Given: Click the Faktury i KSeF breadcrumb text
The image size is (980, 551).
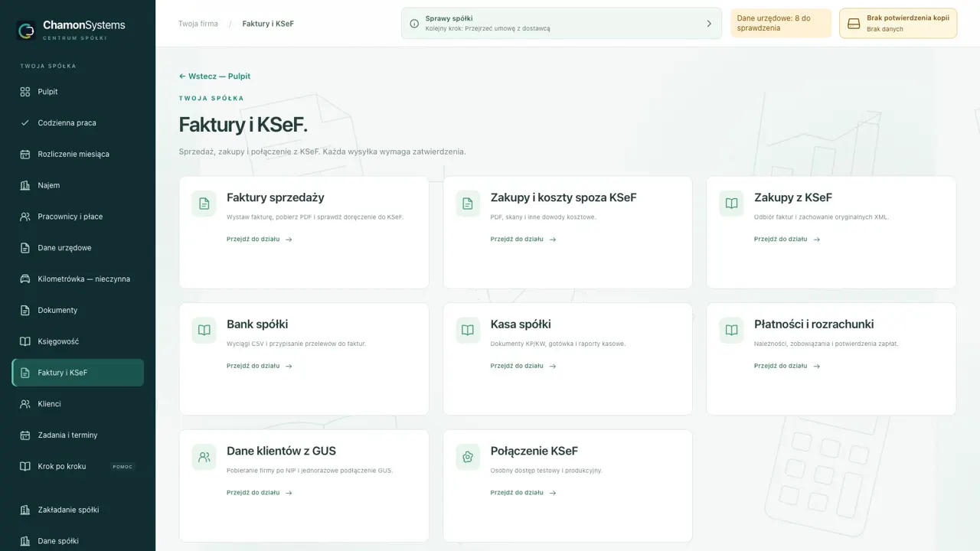Looking at the screenshot, I should (x=268, y=24).
